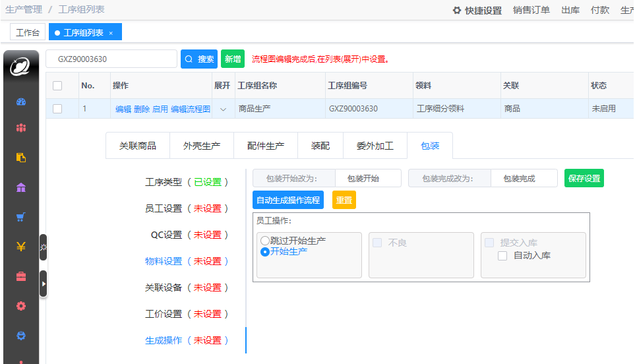Click the 编辑 link in row 1
This screenshot has width=635, height=364.
(123, 109)
